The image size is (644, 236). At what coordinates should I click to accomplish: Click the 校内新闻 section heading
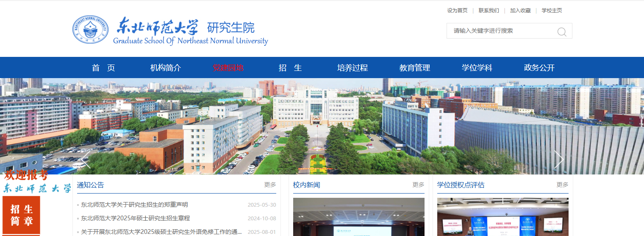pos(307,185)
